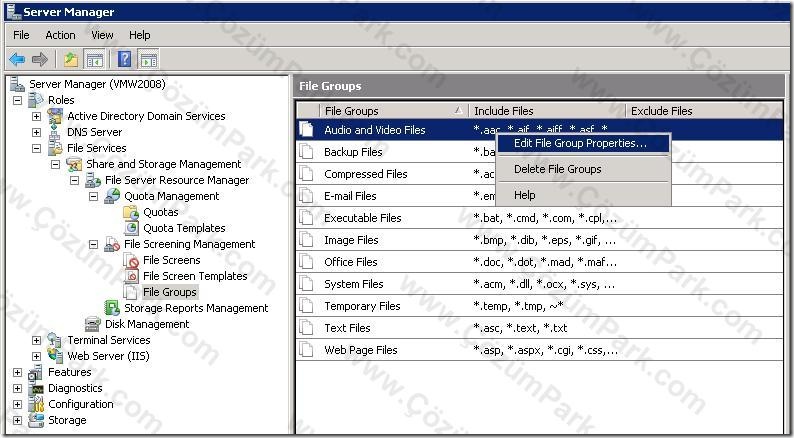Click the Features node icon

pyautogui.click(x=35, y=372)
